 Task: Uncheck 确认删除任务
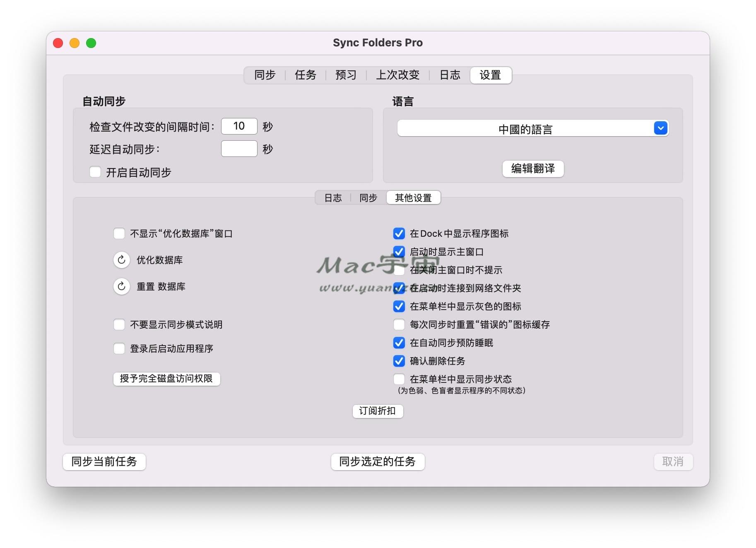tap(399, 361)
